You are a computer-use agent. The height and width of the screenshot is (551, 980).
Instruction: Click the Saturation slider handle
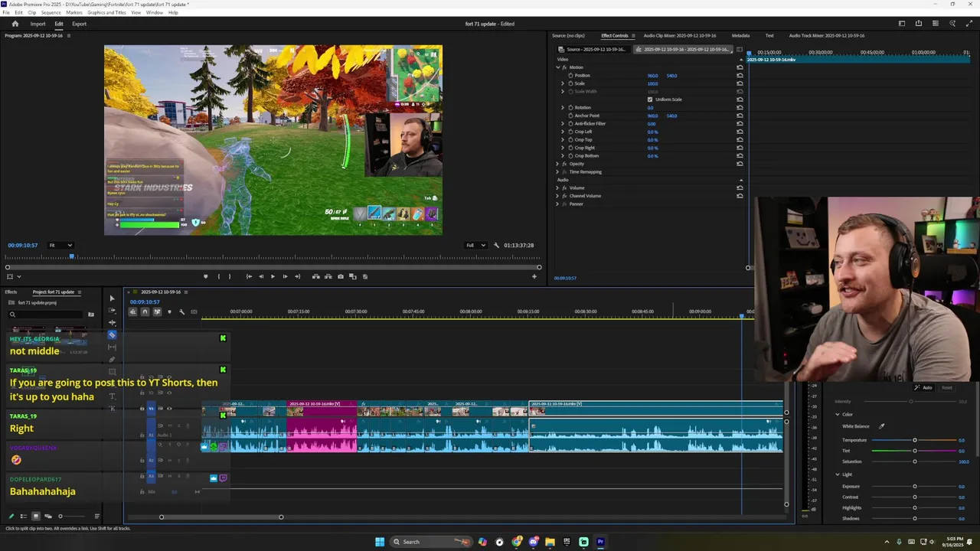click(x=914, y=461)
